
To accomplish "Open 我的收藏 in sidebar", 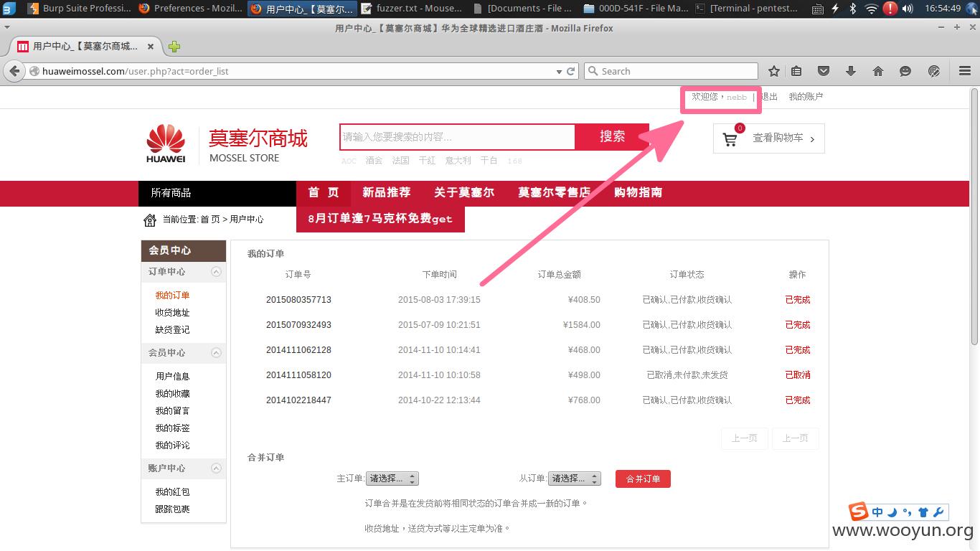I will 173,394.
